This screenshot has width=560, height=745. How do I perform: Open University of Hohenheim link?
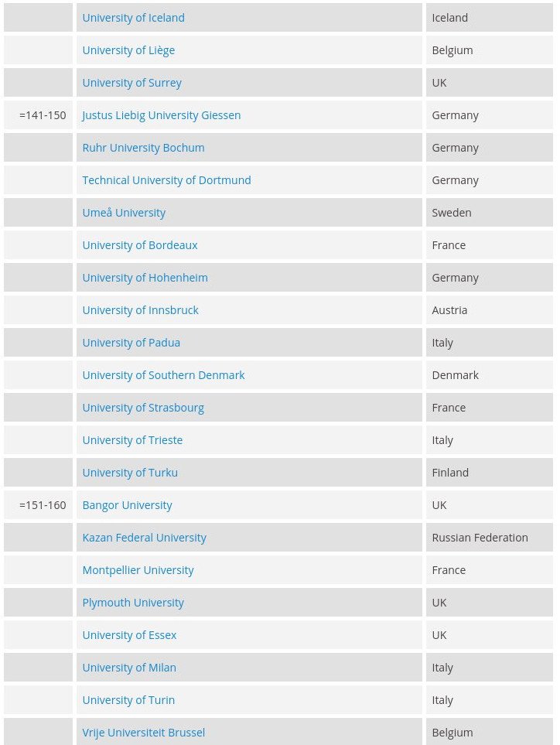(x=145, y=278)
